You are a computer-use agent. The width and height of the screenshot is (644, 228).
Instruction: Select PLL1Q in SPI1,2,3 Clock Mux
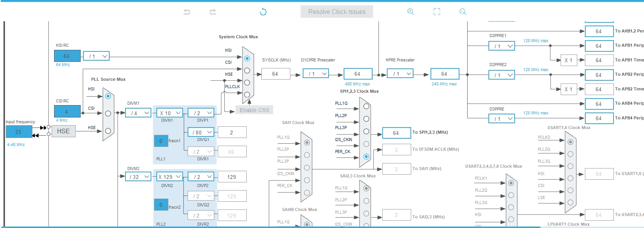tap(366, 106)
